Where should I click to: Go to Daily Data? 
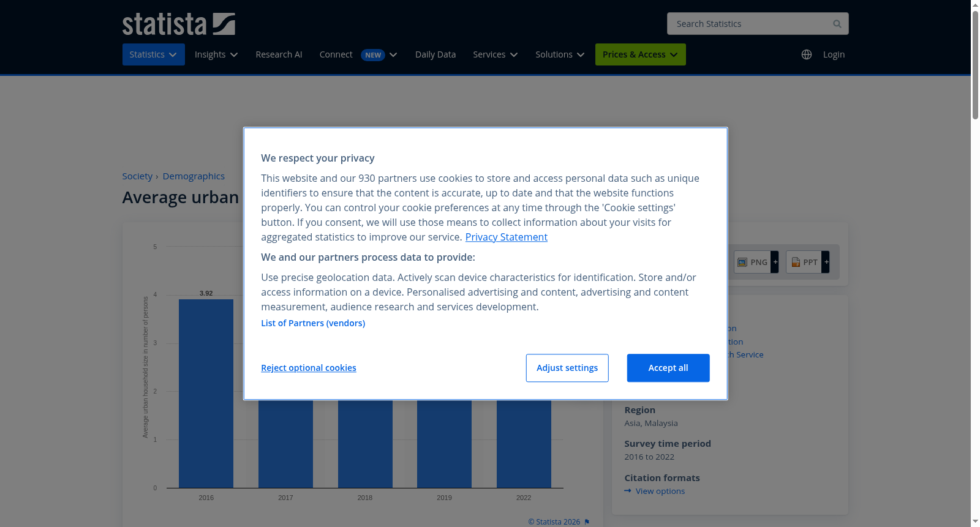click(x=435, y=54)
